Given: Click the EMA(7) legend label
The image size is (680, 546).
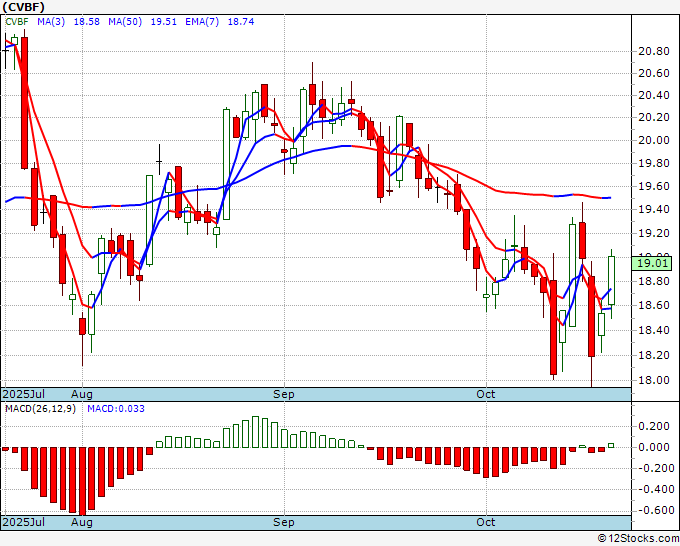Looking at the screenshot, I should click(x=202, y=22).
